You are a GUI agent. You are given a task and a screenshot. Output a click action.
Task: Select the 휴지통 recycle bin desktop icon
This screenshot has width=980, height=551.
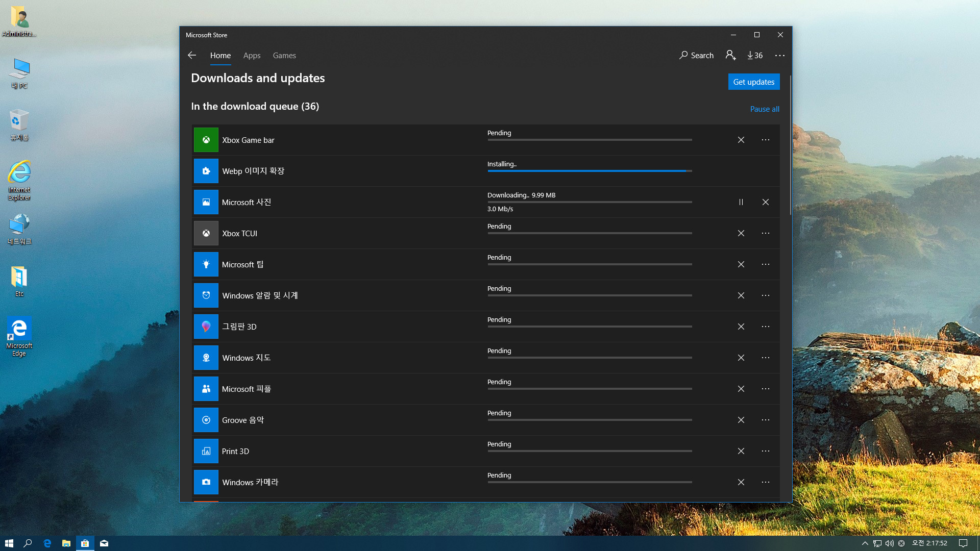click(x=19, y=125)
